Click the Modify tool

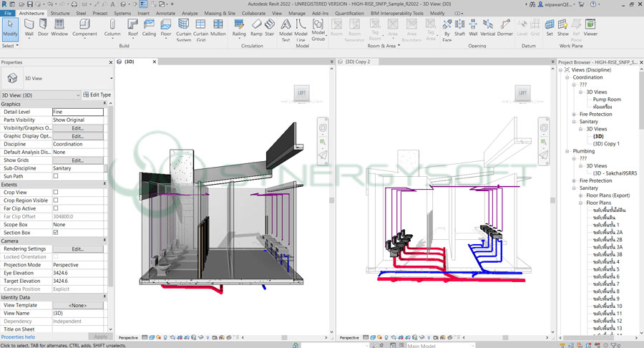pyautogui.click(x=10, y=27)
